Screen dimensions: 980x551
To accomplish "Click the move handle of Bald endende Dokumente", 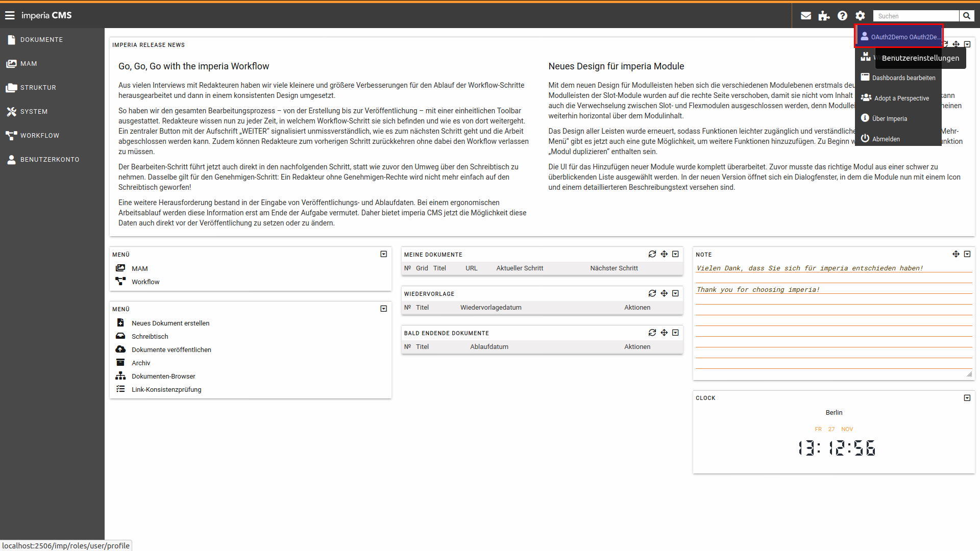I will click(664, 333).
